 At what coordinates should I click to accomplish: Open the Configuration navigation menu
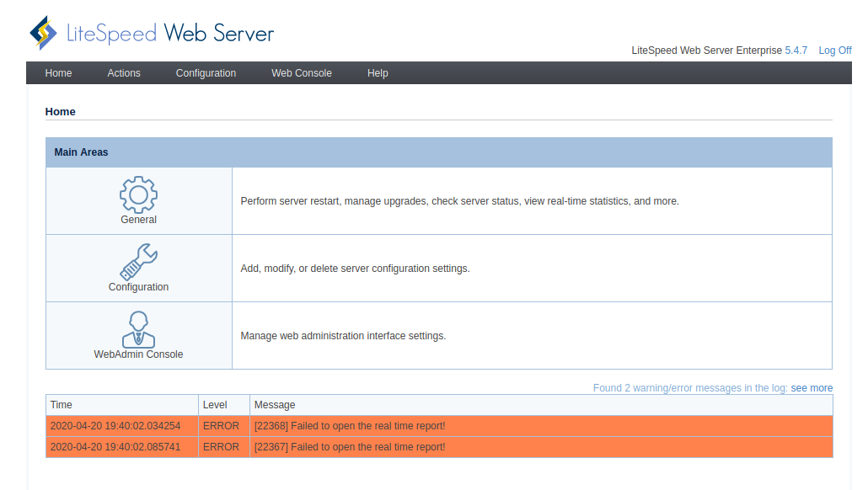point(206,73)
